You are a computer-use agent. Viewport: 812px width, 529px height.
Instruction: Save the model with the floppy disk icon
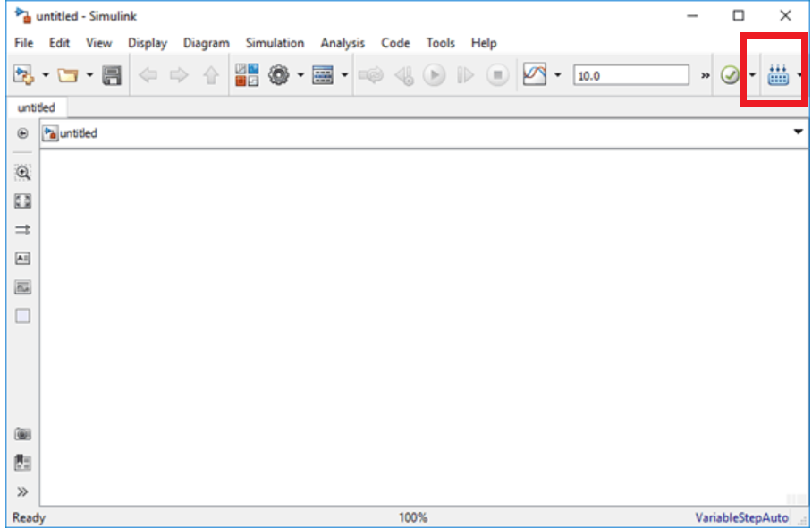tap(112, 76)
